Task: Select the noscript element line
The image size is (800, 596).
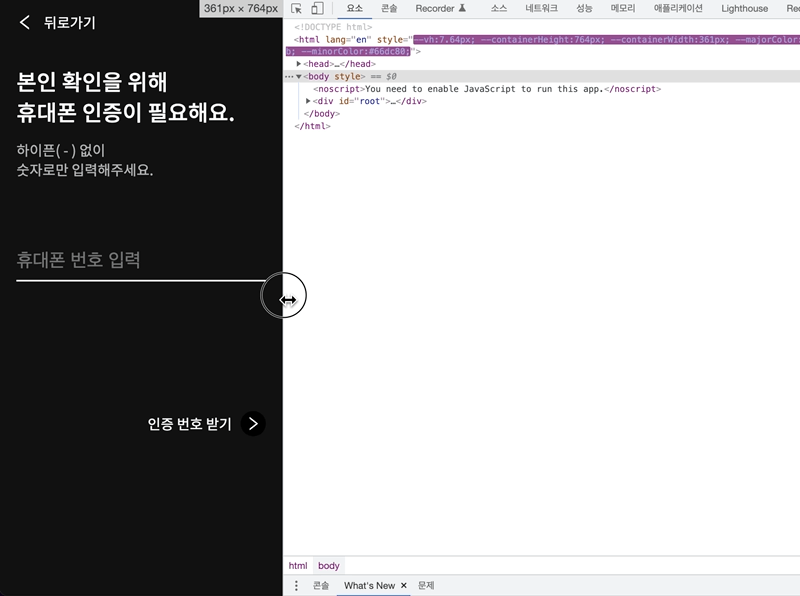Action: point(487,89)
